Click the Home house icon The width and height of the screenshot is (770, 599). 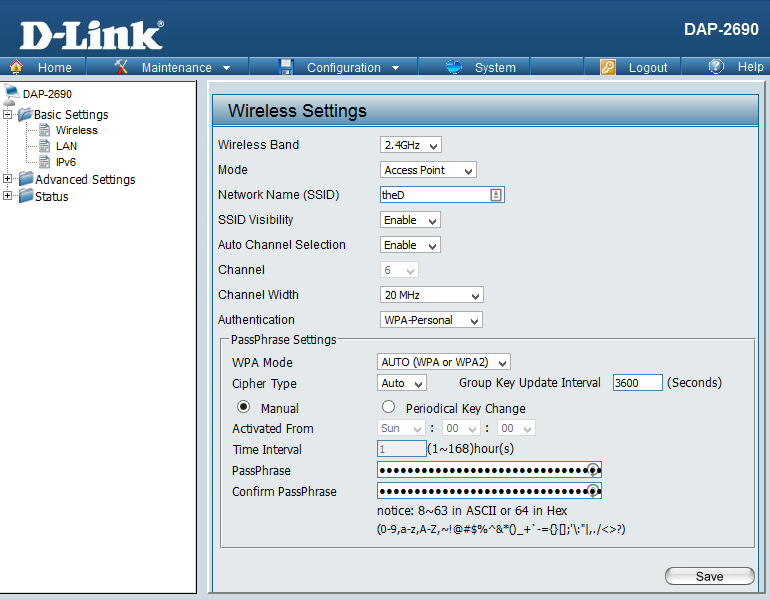(x=16, y=66)
